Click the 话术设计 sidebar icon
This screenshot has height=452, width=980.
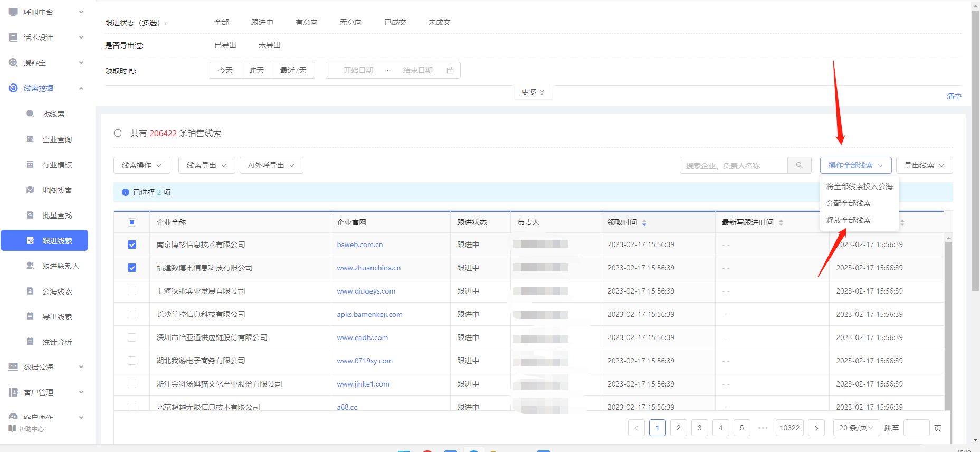click(13, 37)
